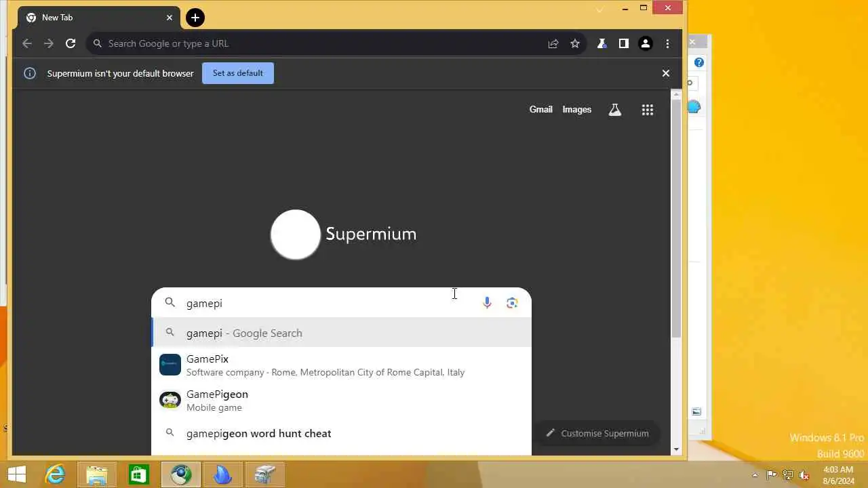Viewport: 868px width, 488px height.
Task: Open the muted volume icon in tray
Action: pos(804,475)
